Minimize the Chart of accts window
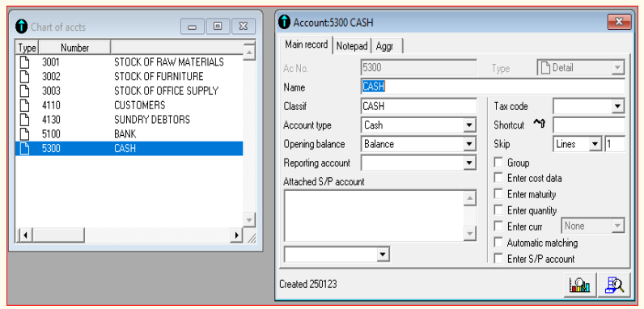The height and width of the screenshot is (309, 644). coord(193,28)
